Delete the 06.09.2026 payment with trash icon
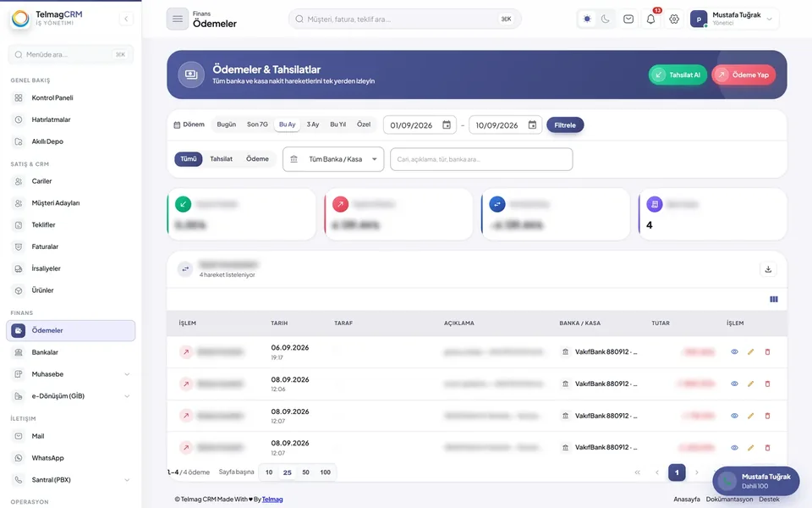 (x=767, y=352)
